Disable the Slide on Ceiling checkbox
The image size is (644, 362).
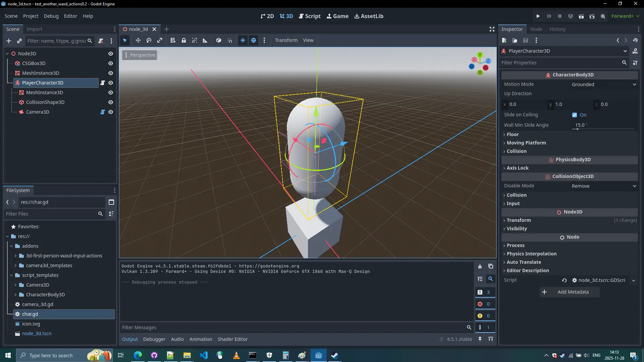[575, 115]
